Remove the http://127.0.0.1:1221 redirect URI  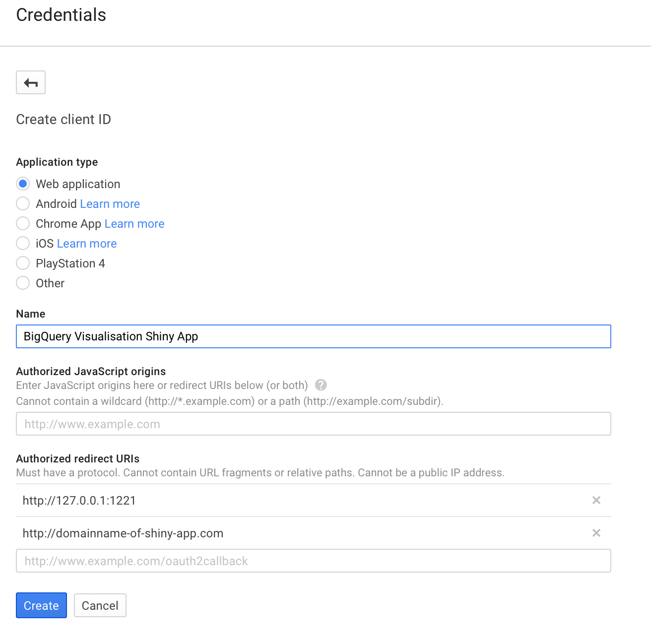596,500
